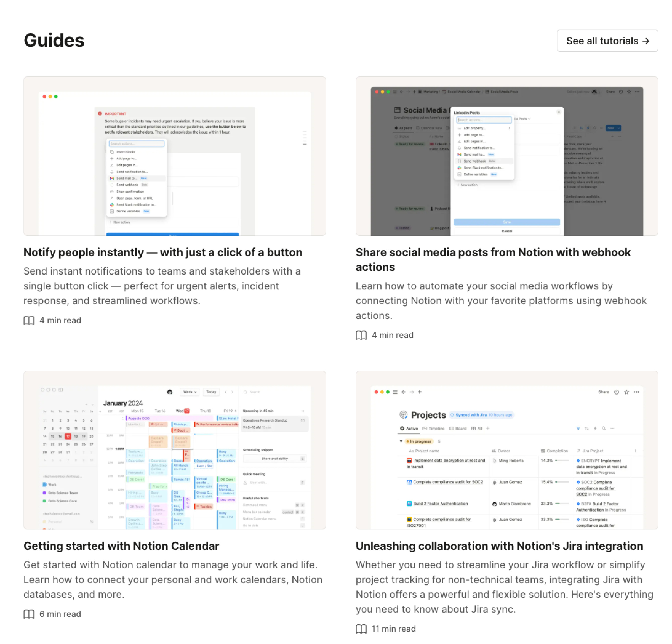This screenshot has height=644, width=672.
Task: Click the See all tutorials button
Action: 607,41
